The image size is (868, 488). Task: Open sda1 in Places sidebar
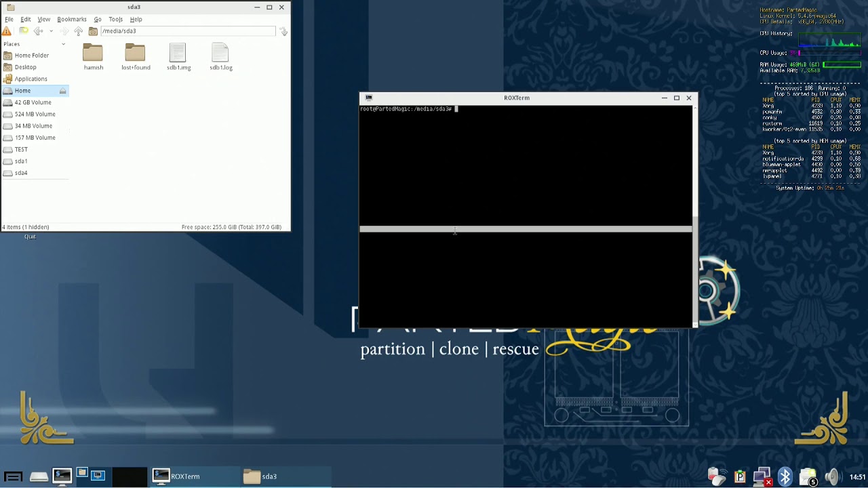(x=35, y=161)
